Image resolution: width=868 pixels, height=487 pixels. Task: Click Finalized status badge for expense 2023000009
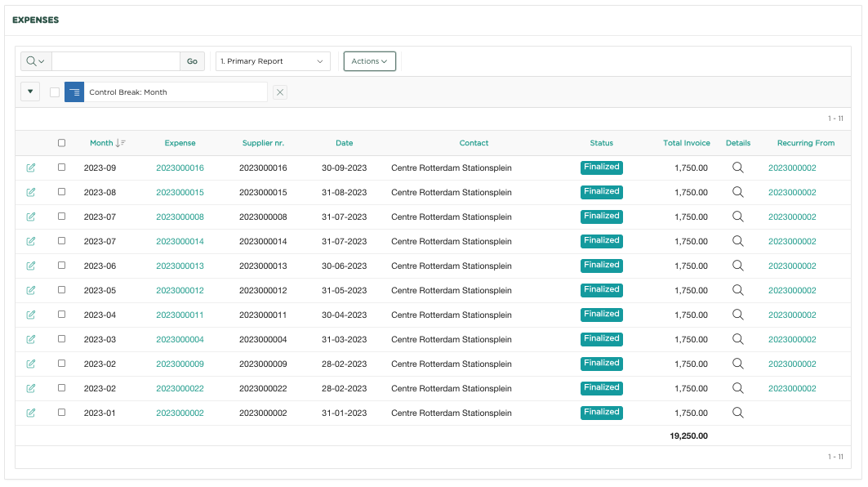602,364
